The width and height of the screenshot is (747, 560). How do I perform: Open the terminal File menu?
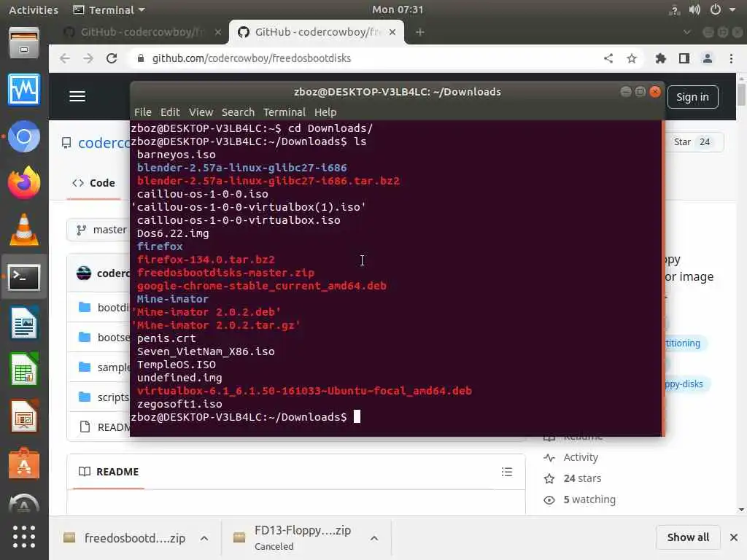tap(142, 112)
